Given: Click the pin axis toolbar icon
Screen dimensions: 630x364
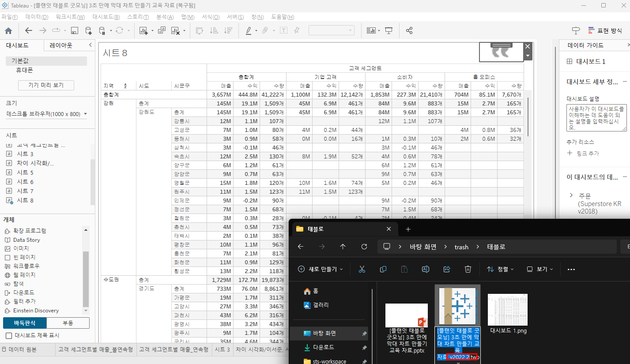Looking at the screenshot, I should (297, 30).
